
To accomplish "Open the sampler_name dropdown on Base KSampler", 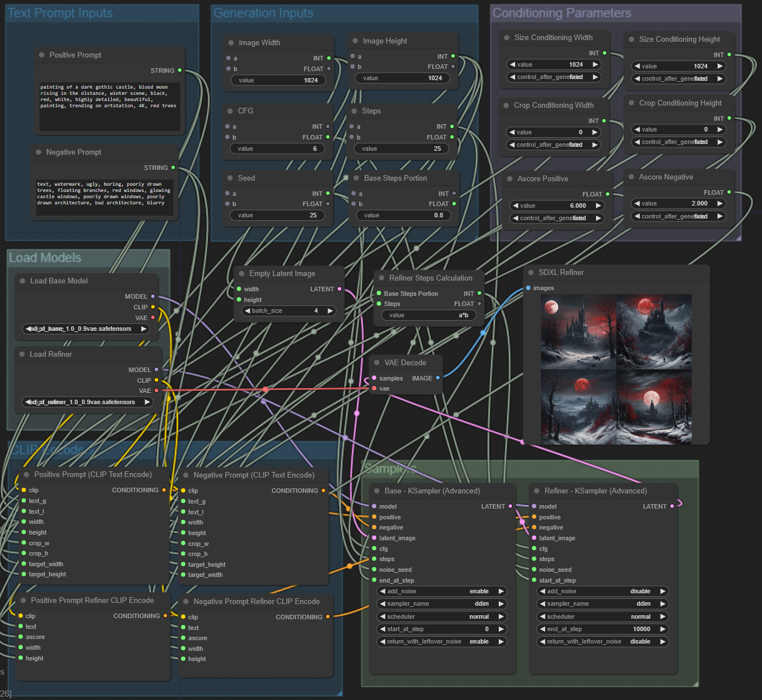I will tap(441, 603).
